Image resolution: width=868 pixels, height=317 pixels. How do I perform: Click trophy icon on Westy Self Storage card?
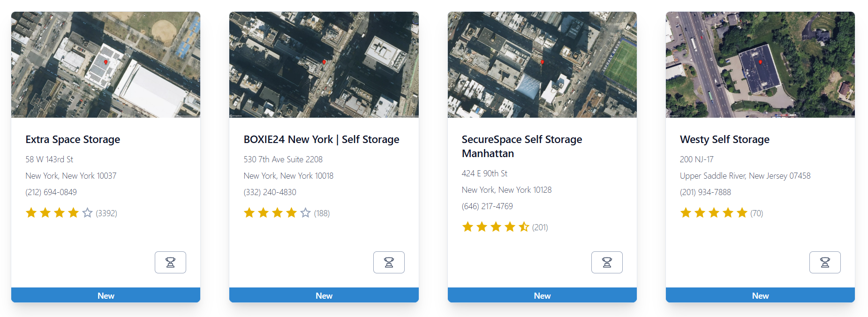(x=825, y=262)
